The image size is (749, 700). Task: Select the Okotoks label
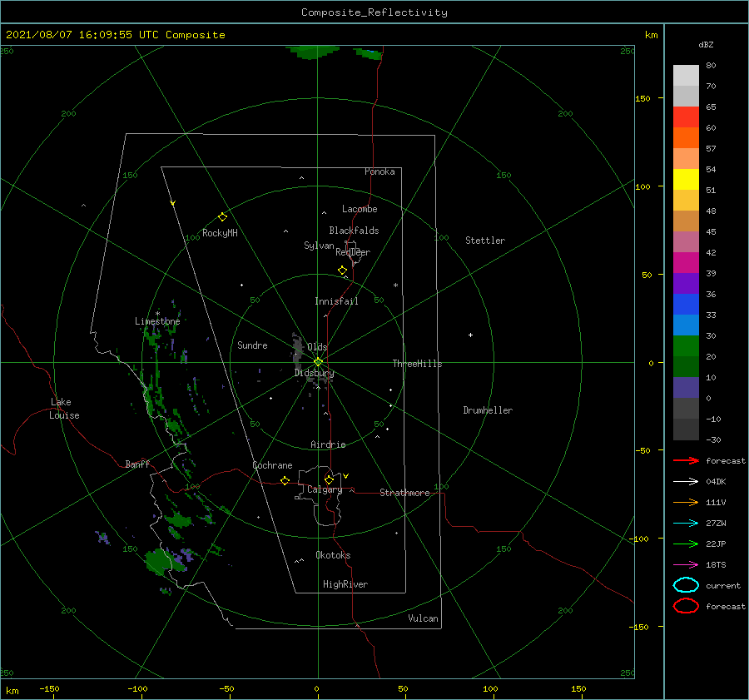[x=333, y=555]
